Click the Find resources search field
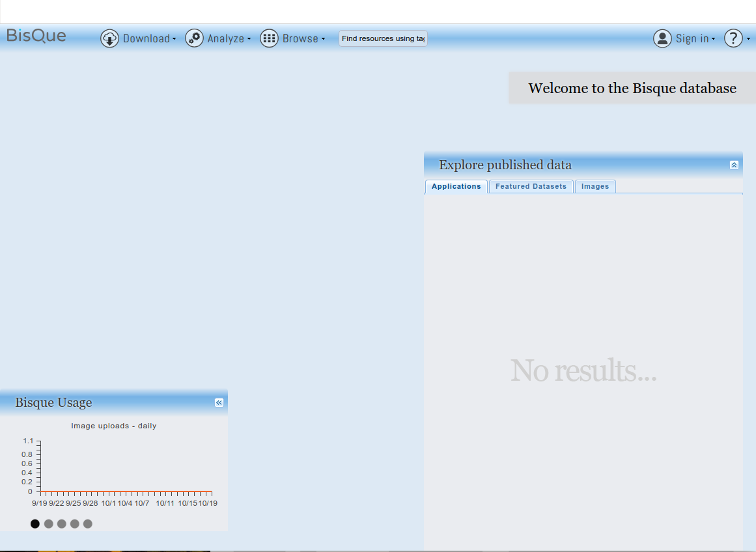This screenshot has height=552, width=756. (x=383, y=38)
